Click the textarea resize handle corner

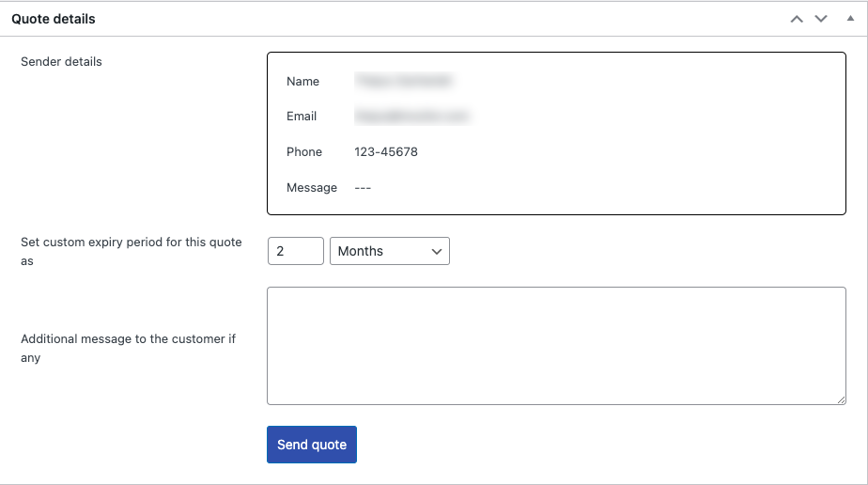[841, 399]
